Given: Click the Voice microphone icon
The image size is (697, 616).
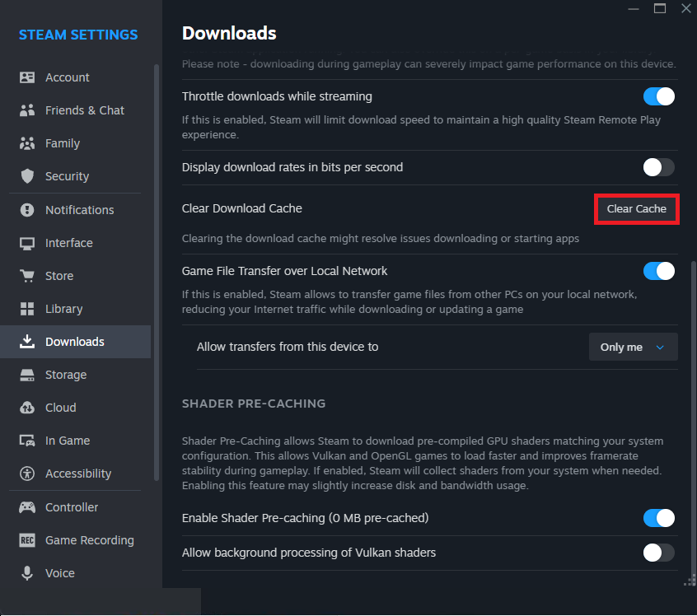Looking at the screenshot, I should [x=27, y=573].
